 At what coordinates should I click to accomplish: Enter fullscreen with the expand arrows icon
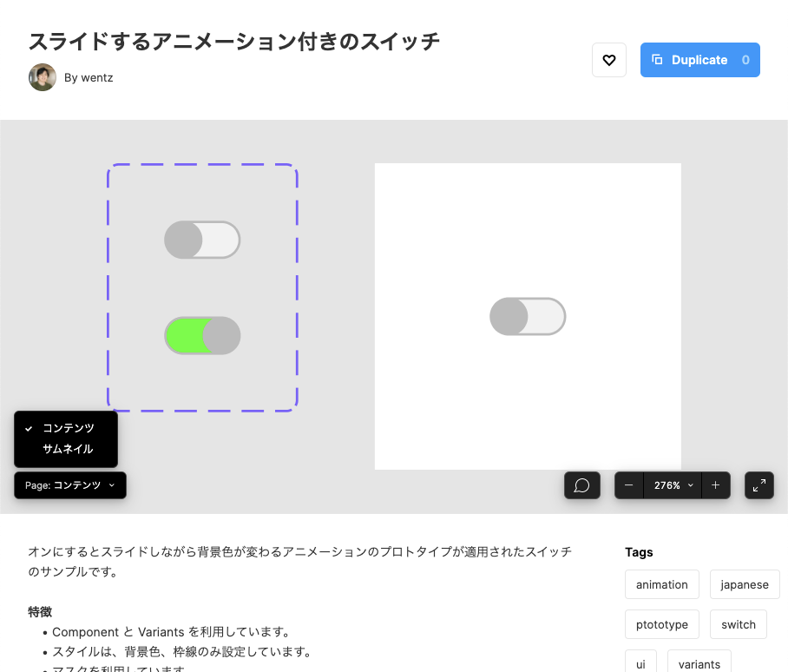[x=758, y=484]
